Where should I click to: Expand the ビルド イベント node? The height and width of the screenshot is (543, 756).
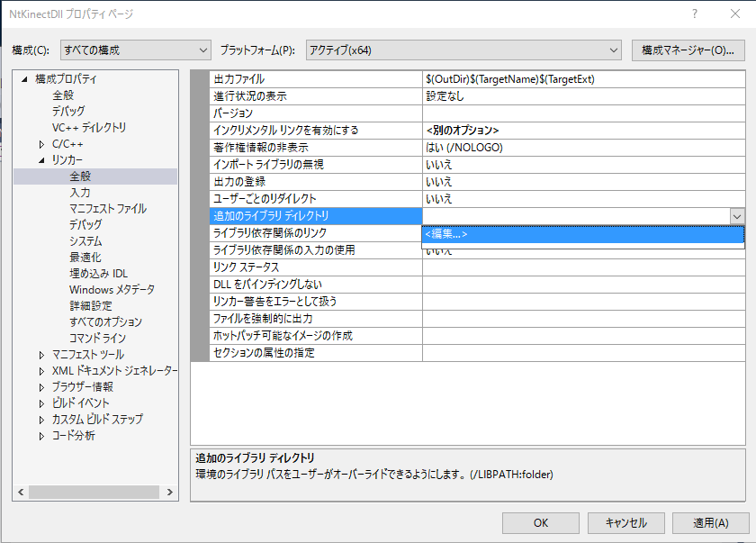tap(41, 403)
